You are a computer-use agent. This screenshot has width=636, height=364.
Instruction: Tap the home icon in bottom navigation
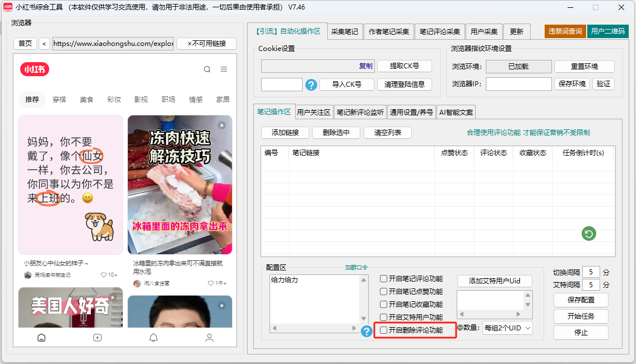[41, 338]
